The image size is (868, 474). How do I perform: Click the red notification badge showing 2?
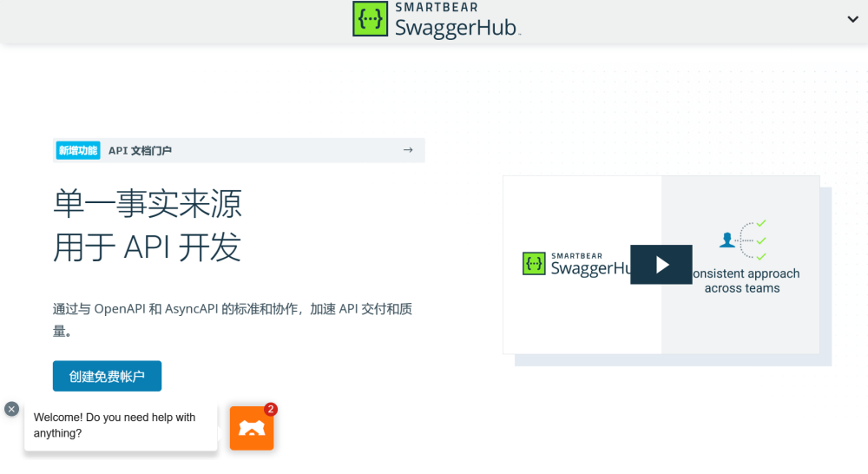(x=270, y=409)
